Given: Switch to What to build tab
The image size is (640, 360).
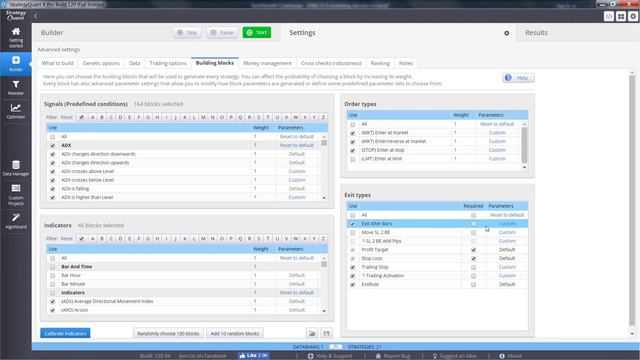Looking at the screenshot, I should [x=58, y=63].
